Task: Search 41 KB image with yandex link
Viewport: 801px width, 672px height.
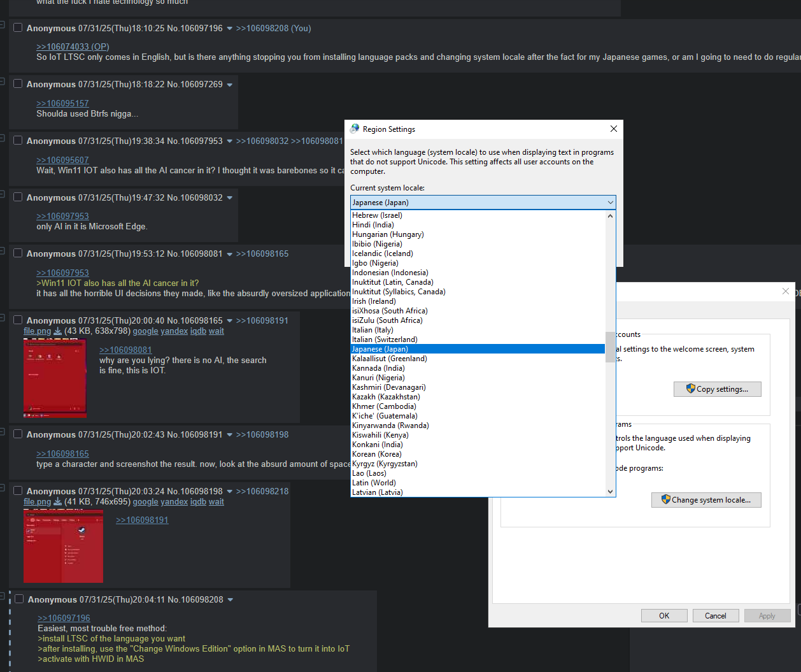Action: (x=174, y=502)
